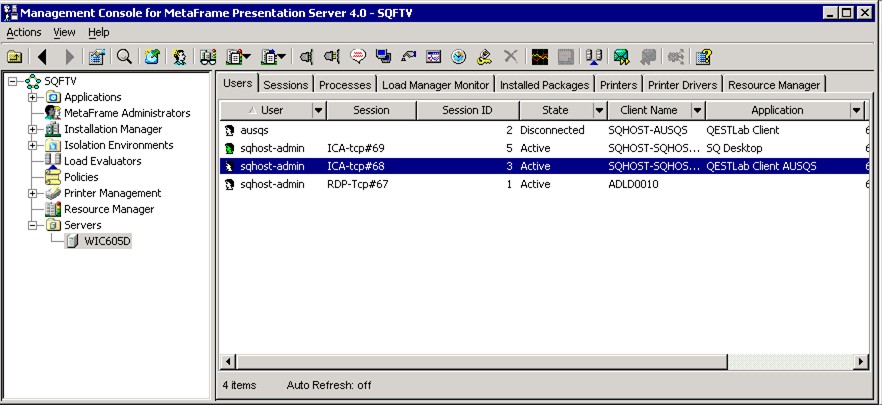Click the Policies icon in tree
Viewport: 882px width, 405px height.
(x=53, y=177)
